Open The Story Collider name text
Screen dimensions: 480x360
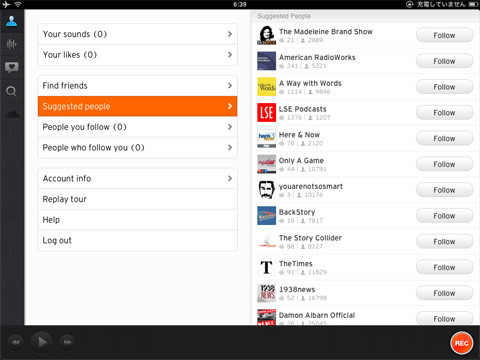click(310, 238)
